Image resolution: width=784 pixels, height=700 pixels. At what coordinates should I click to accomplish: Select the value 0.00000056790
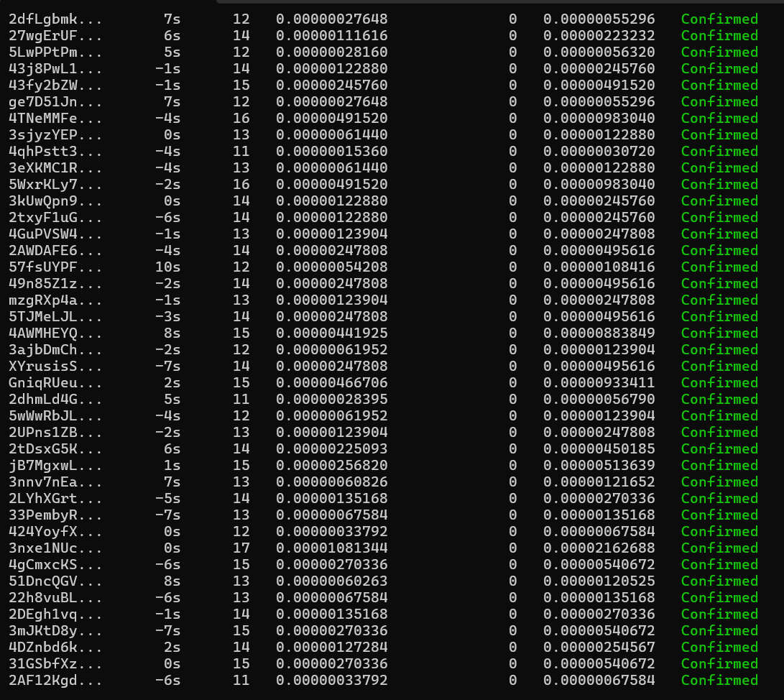(599, 399)
